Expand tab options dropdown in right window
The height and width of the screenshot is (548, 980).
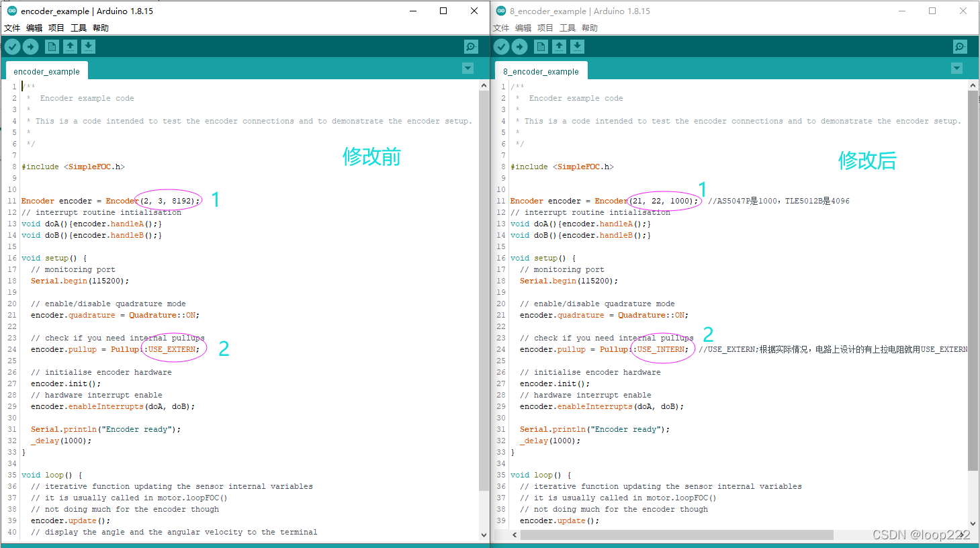[x=957, y=68]
